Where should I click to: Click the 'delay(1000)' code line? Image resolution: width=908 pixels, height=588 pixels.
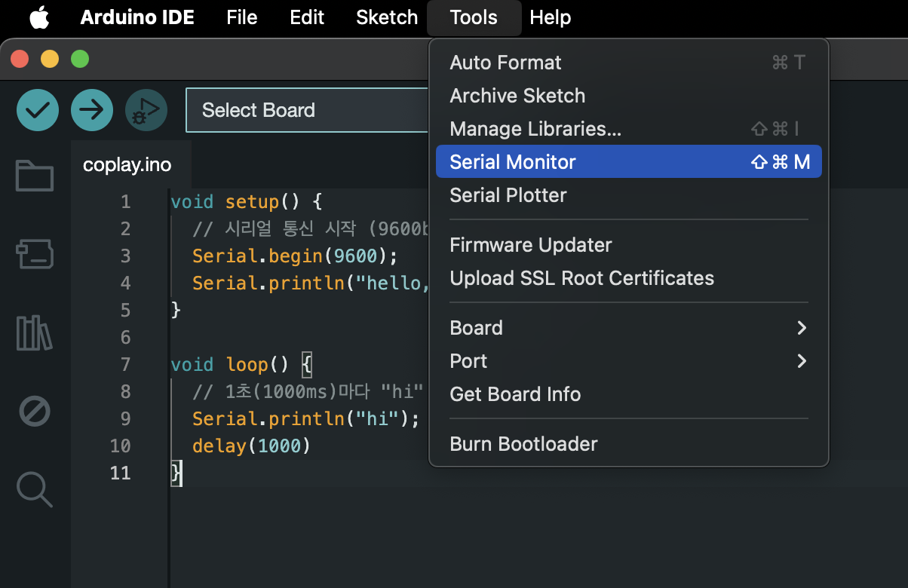(x=252, y=446)
